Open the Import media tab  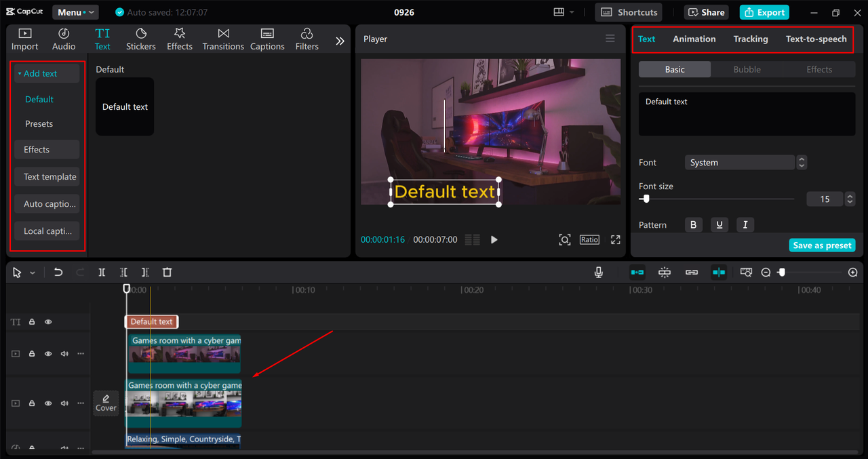pyautogui.click(x=25, y=39)
